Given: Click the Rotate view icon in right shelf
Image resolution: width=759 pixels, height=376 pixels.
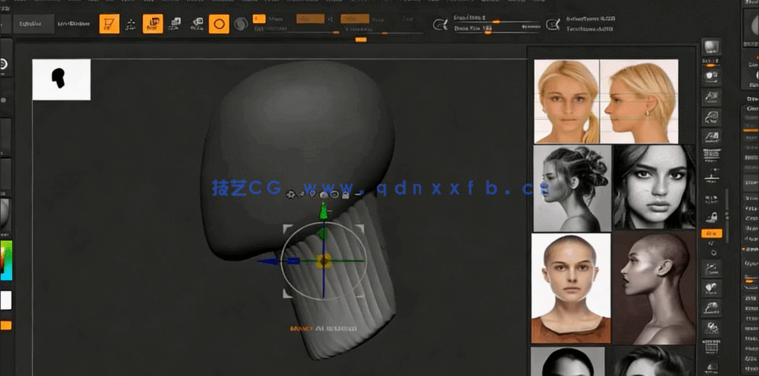Looking at the screenshot, I should click(711, 329).
